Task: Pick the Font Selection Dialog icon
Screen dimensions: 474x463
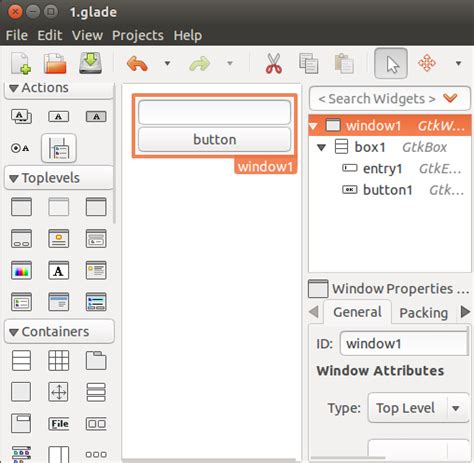Action: pyautogui.click(x=59, y=270)
